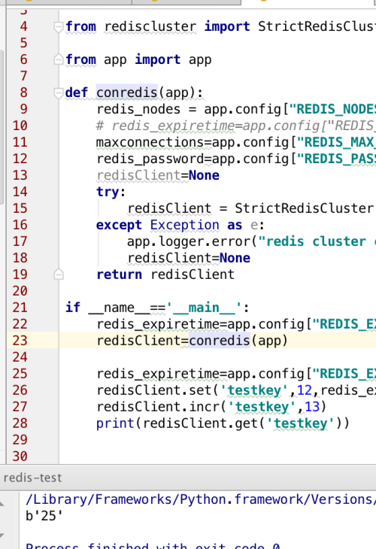The width and height of the screenshot is (376, 549).
Task: Open the /Library/Frameworks Python path link
Action: coord(201,499)
